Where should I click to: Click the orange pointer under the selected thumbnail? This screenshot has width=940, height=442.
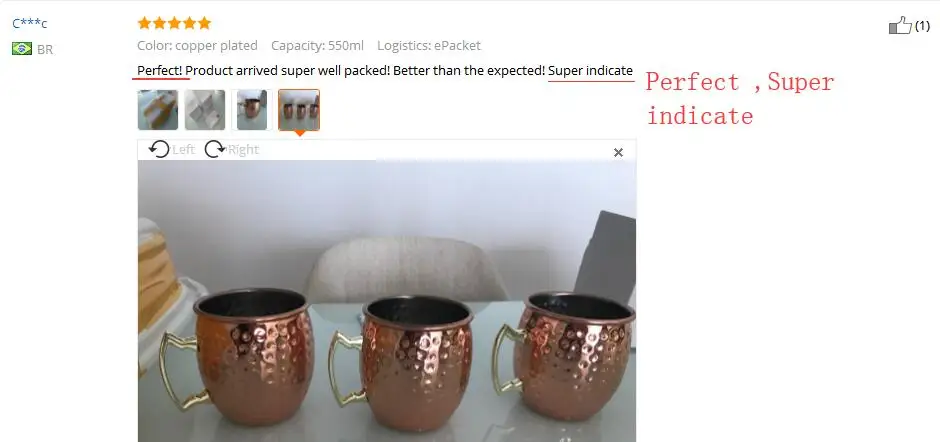(299, 133)
